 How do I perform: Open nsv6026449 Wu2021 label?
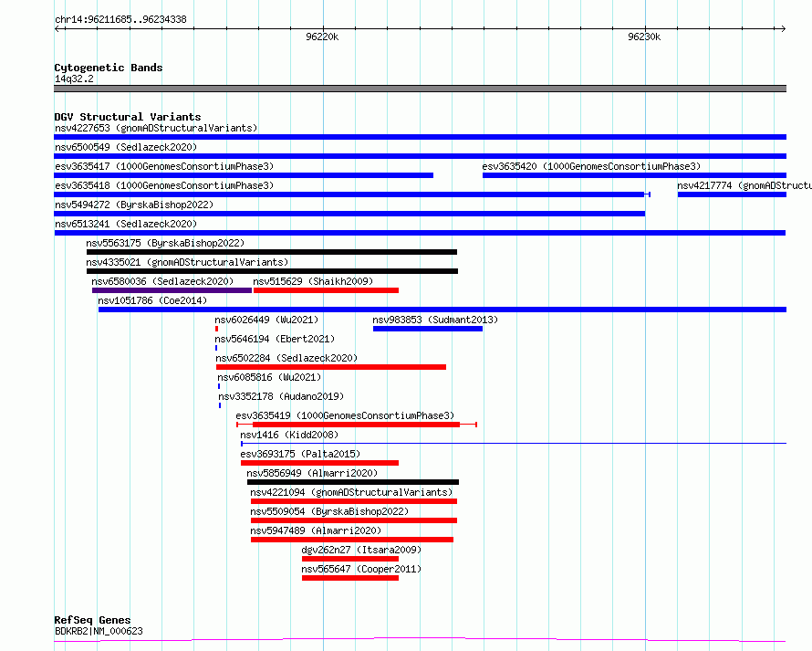click(266, 320)
